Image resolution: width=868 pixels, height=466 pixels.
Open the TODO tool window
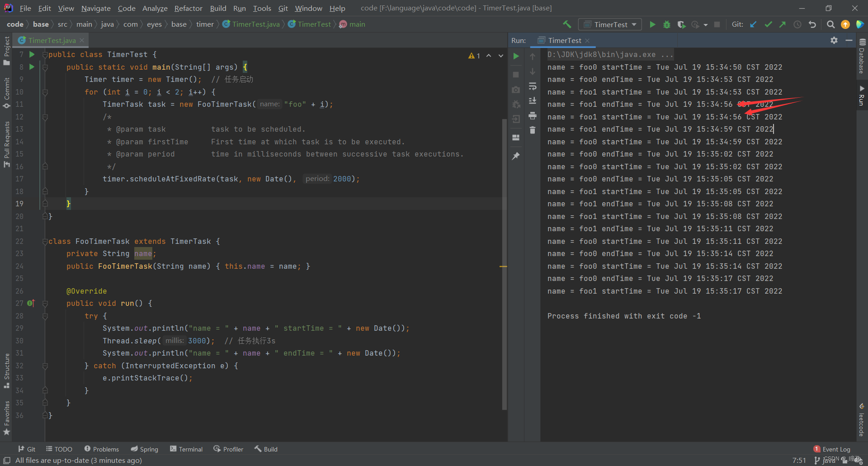(x=59, y=449)
